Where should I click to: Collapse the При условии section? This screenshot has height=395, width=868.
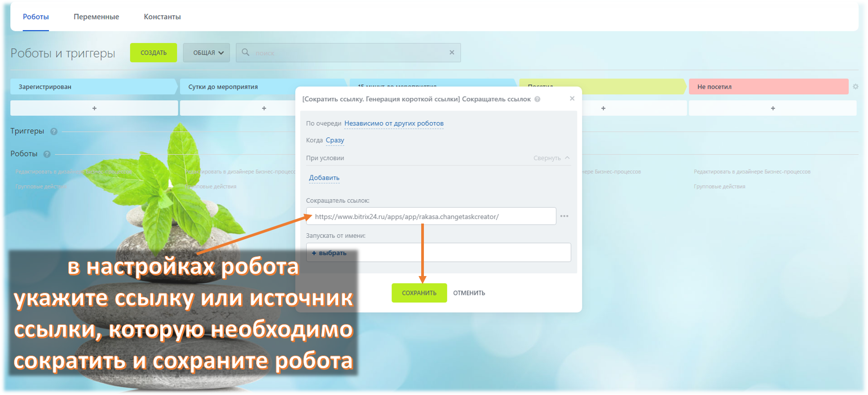(x=551, y=158)
